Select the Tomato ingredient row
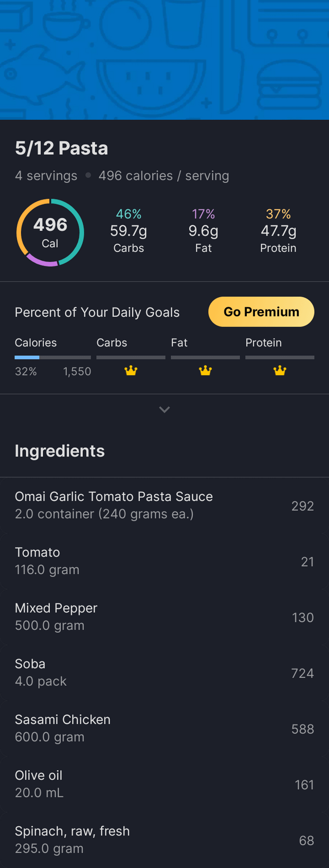The image size is (329, 868). click(x=164, y=560)
